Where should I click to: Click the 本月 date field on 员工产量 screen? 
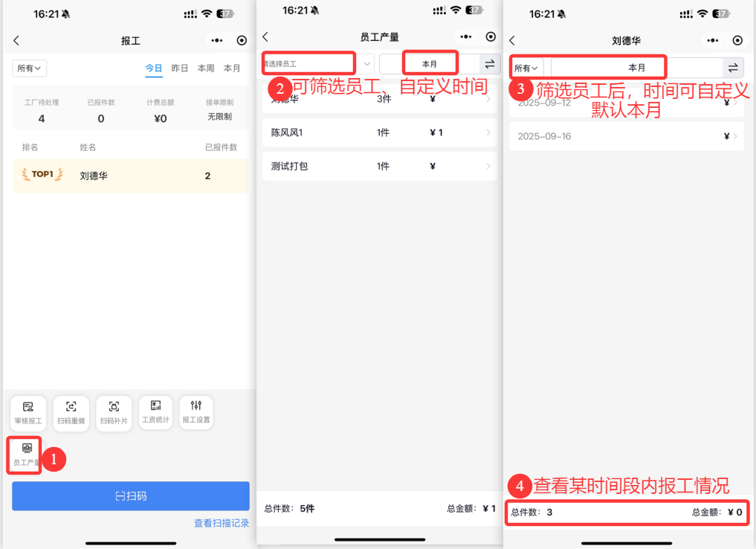click(430, 64)
